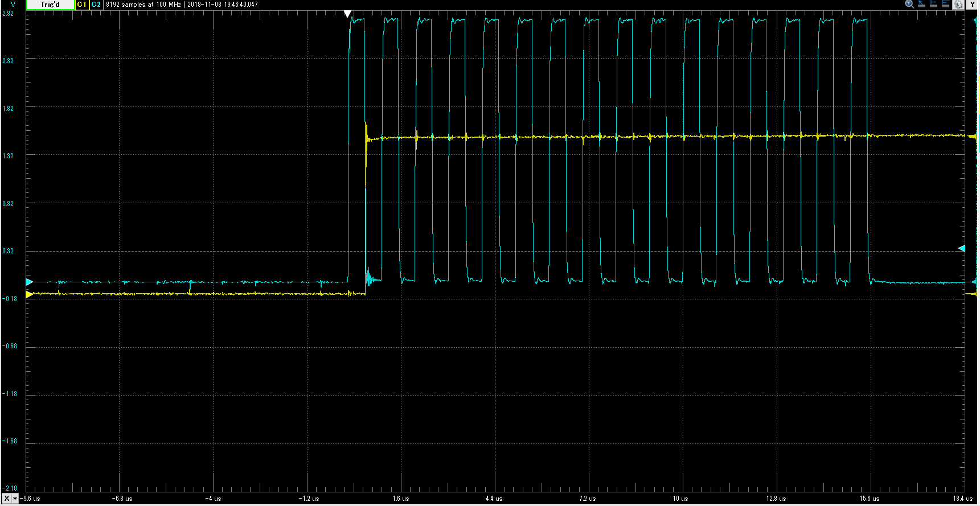Click the 10 us time label
The height and width of the screenshot is (506, 980).
coord(680,499)
